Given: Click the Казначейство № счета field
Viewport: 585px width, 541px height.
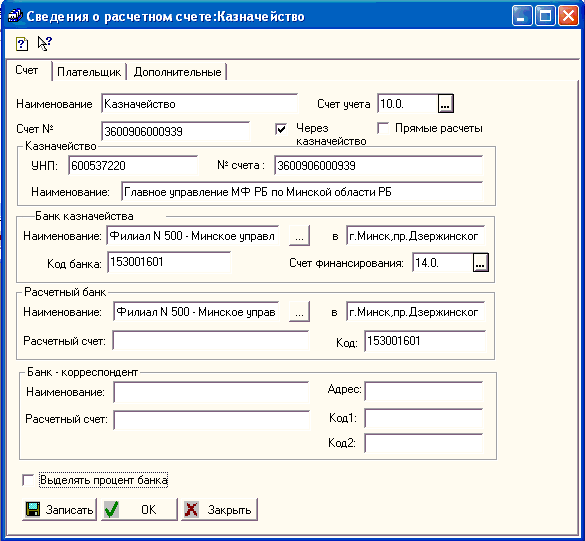Looking at the screenshot, I should coord(379,165).
